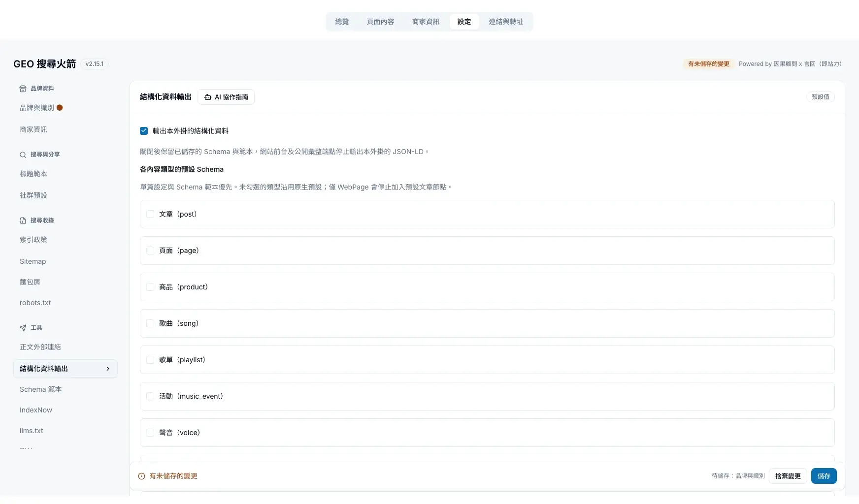
Task: Click the store icon beside 品牌資料
Action: point(23,89)
